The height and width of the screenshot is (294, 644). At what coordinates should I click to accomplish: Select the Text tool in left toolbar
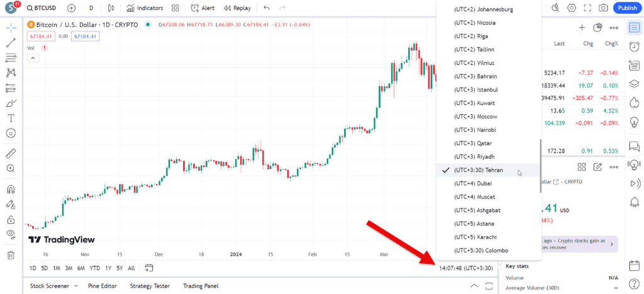click(11, 118)
